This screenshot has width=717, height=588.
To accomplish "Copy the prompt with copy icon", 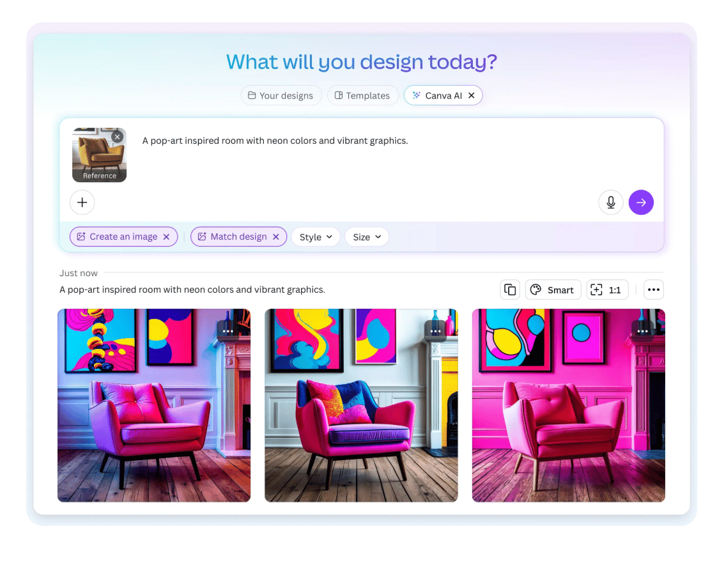I will click(510, 290).
